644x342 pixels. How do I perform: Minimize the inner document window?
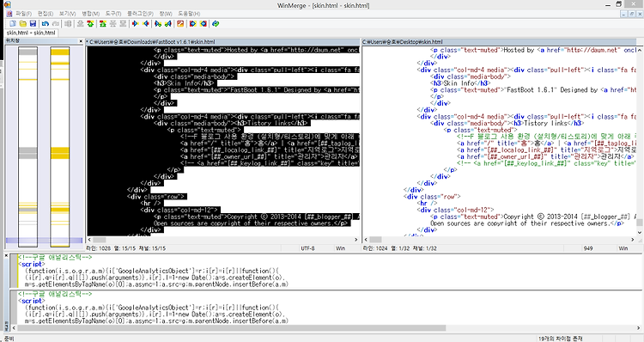tap(624, 14)
